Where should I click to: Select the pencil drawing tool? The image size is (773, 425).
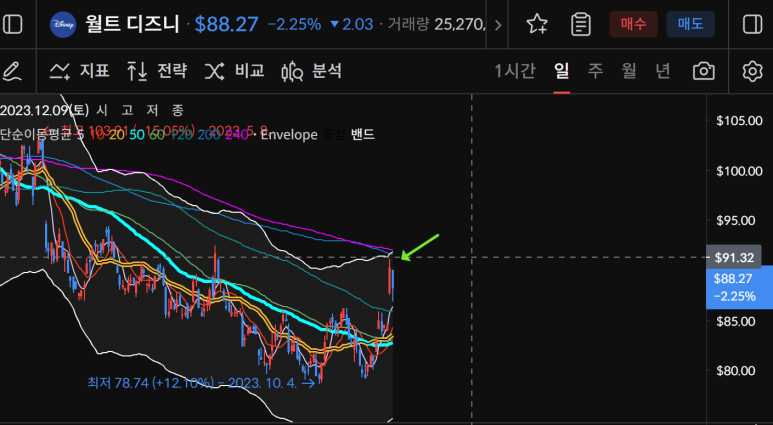tap(12, 71)
